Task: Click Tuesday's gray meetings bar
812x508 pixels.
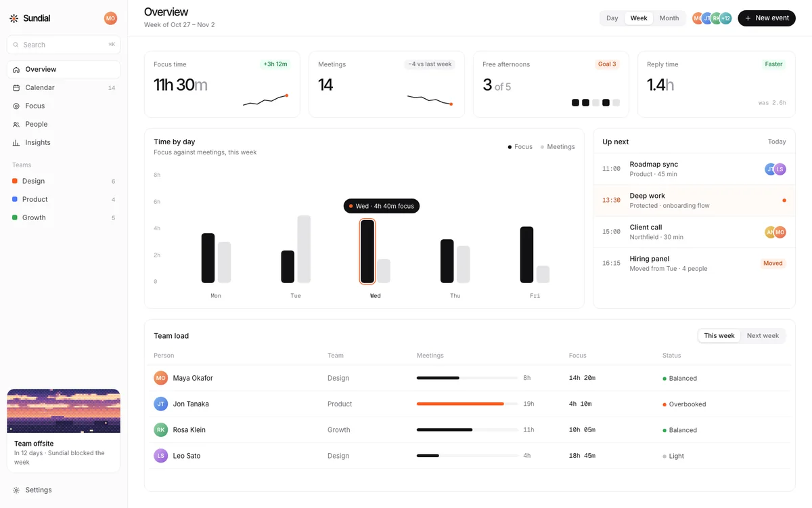Action: pyautogui.click(x=304, y=249)
